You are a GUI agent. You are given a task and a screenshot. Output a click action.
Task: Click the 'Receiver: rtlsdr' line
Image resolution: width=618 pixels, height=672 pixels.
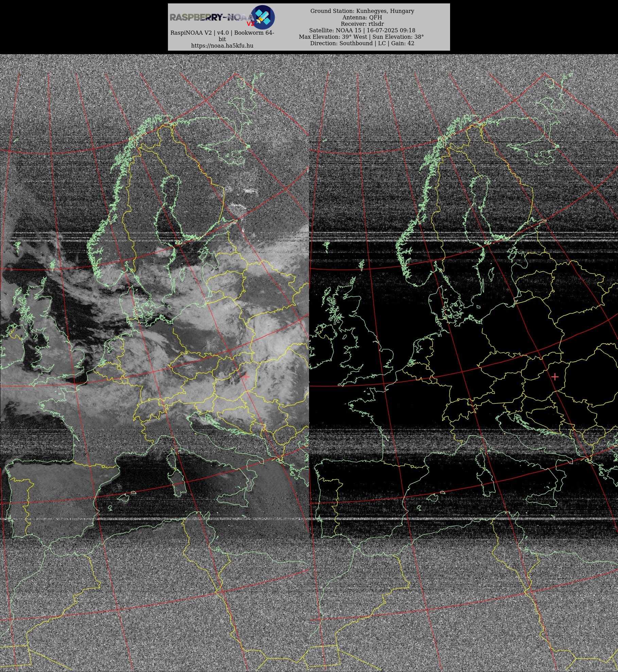tap(362, 24)
